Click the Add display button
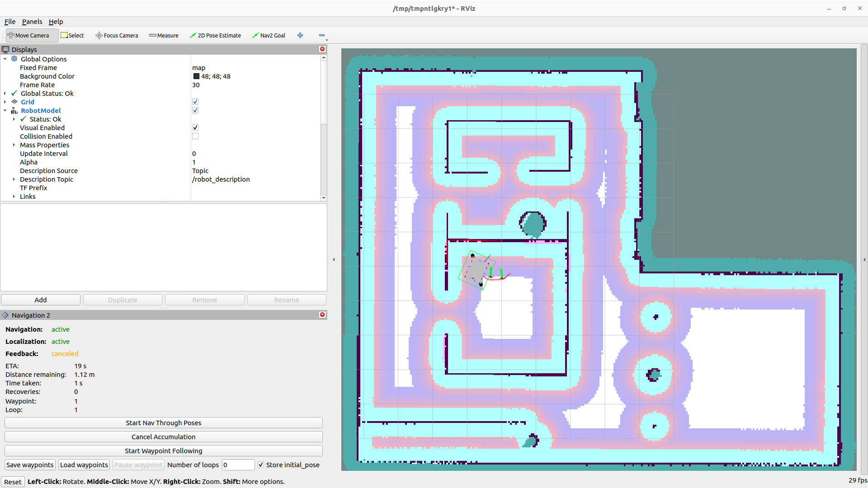868x488 pixels. (x=41, y=300)
